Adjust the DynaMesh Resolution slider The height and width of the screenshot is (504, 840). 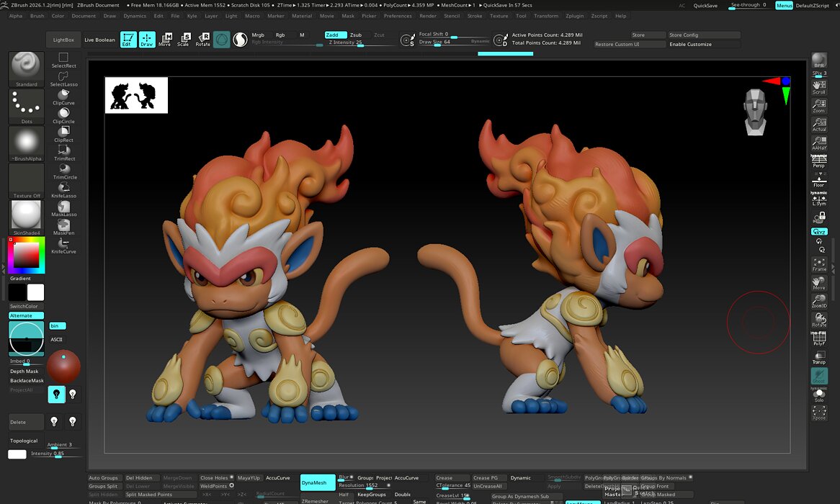pyautogui.click(x=365, y=486)
